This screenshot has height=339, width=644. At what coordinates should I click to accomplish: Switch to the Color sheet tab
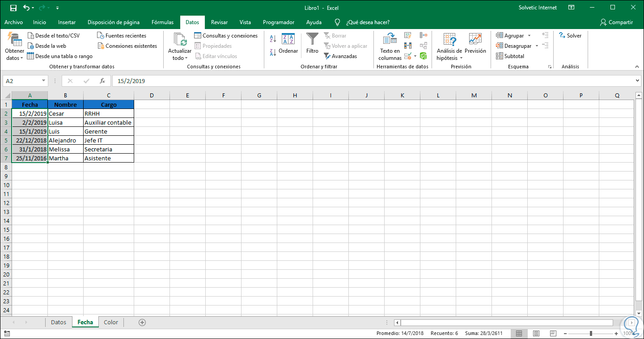[111, 322]
